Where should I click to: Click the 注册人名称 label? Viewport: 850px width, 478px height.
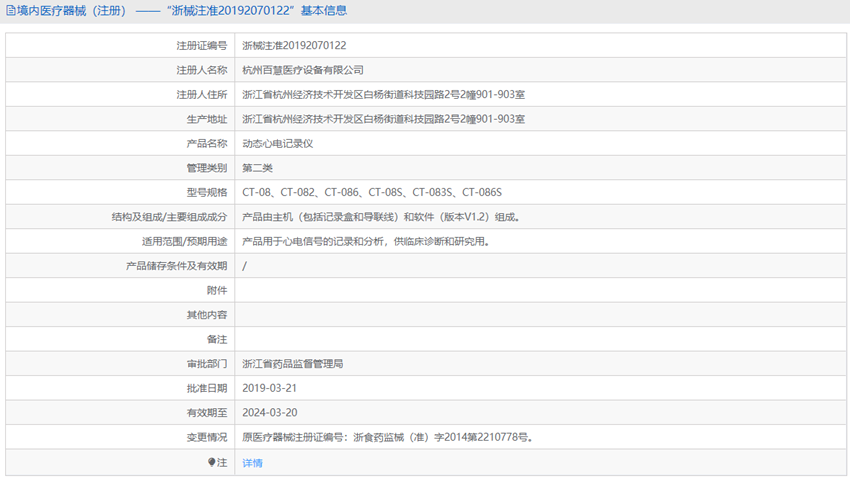coord(202,70)
